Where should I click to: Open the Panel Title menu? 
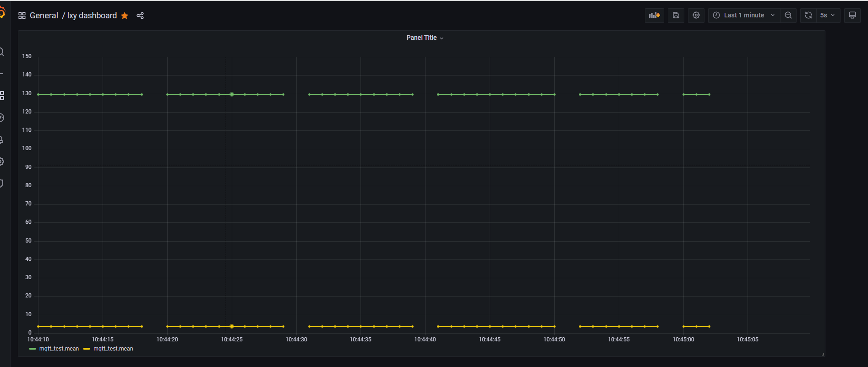click(x=425, y=38)
